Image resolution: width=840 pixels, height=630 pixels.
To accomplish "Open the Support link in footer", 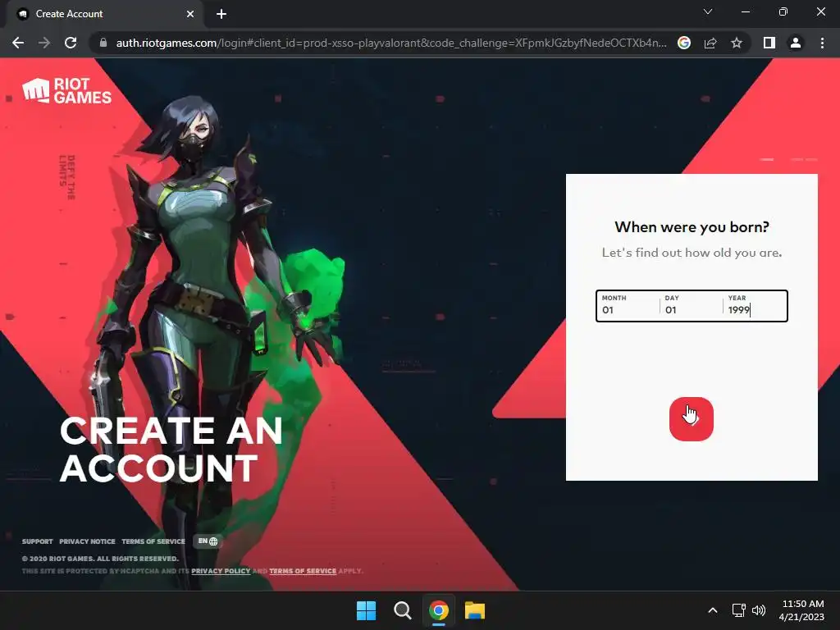I will pyautogui.click(x=38, y=541).
